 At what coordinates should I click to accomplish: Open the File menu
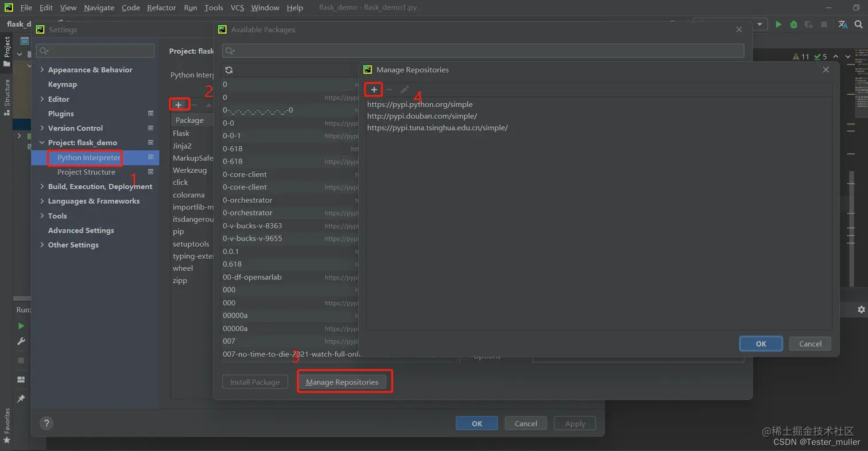(26, 7)
